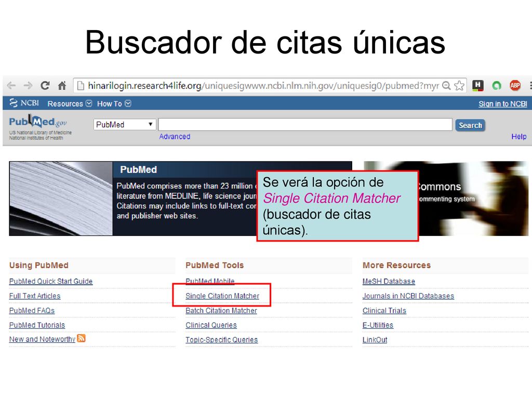The height and width of the screenshot is (399, 532).
Task: Open the red ABP Adblock Plus icon
Action: click(x=515, y=86)
